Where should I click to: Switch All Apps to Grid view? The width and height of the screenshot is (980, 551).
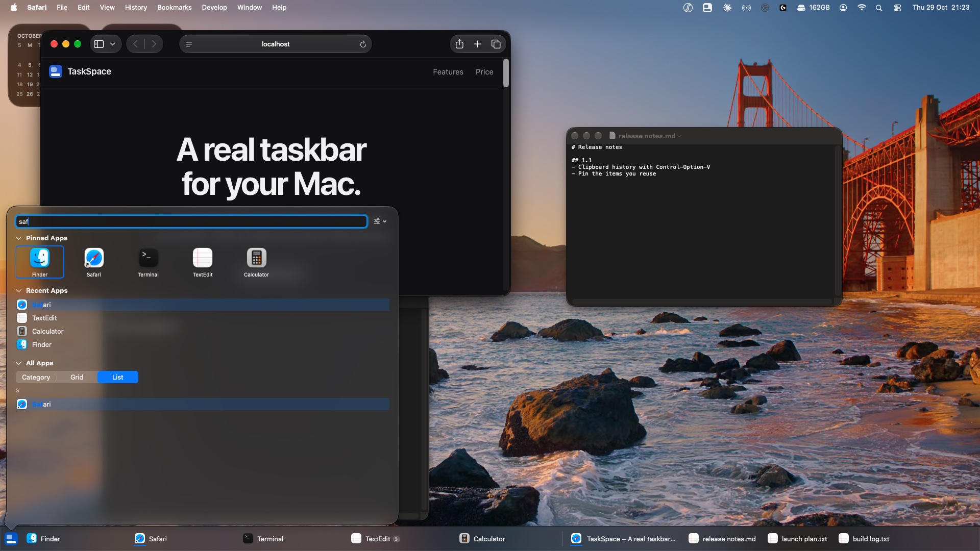point(77,377)
